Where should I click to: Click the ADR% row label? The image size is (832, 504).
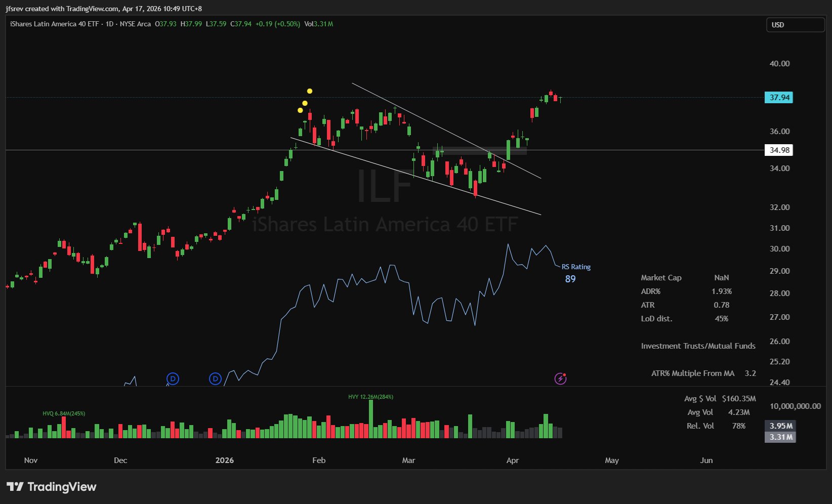pyautogui.click(x=650, y=291)
